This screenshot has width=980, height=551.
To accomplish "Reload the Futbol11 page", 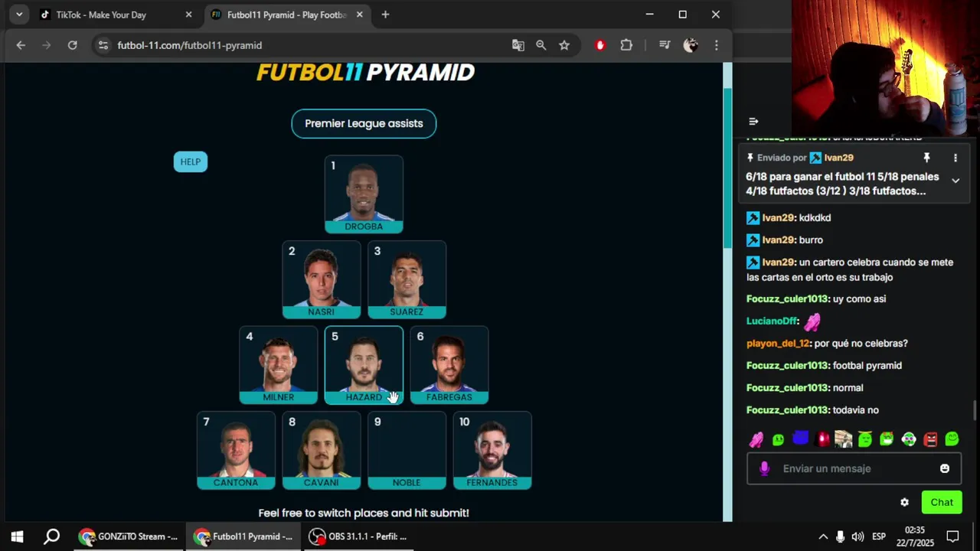I will pyautogui.click(x=72, y=45).
